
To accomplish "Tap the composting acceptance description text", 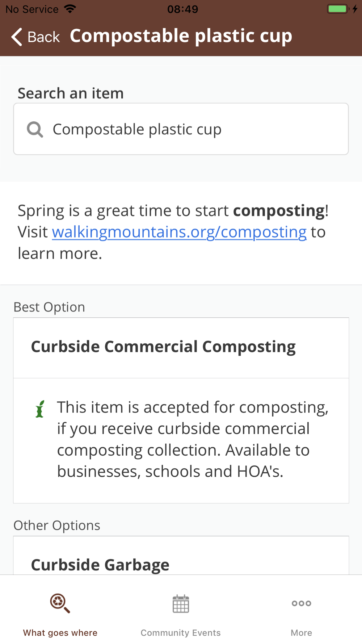I will tap(193, 439).
